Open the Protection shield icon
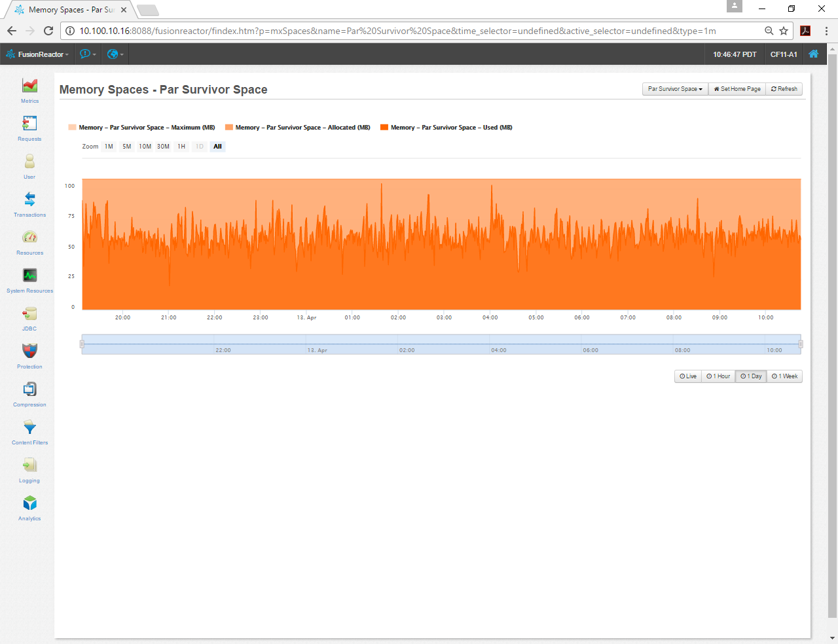This screenshot has width=838, height=644. (x=29, y=351)
